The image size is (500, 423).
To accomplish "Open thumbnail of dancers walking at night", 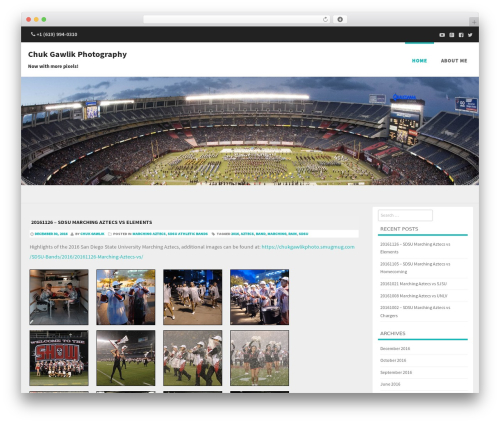I will pyautogui.click(x=193, y=297).
